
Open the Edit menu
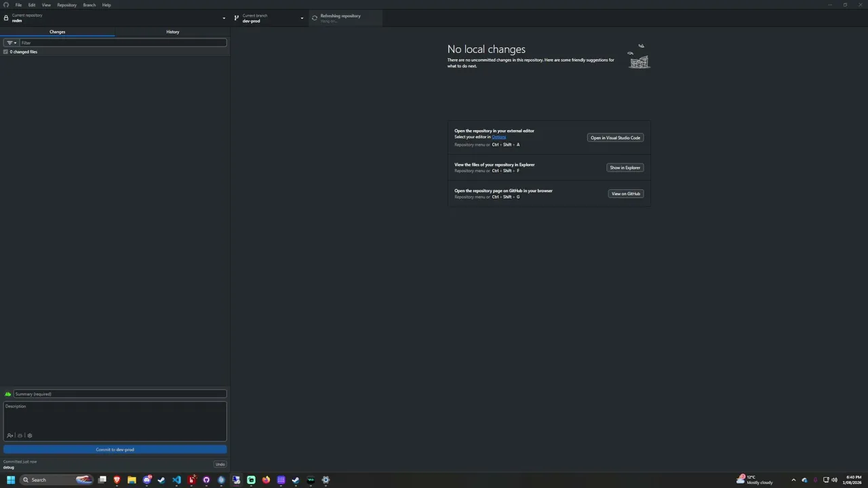(31, 5)
